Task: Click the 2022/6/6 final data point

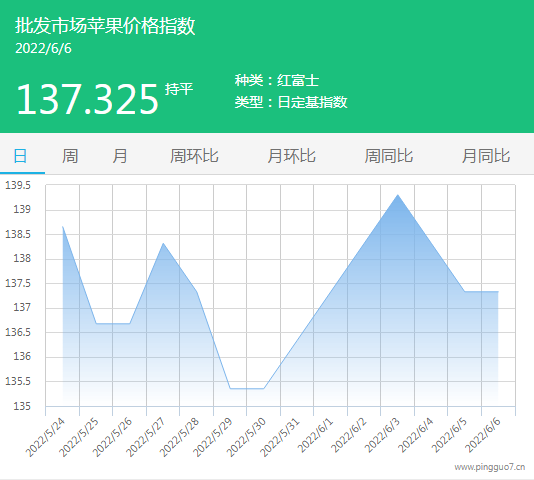Action: click(x=498, y=292)
